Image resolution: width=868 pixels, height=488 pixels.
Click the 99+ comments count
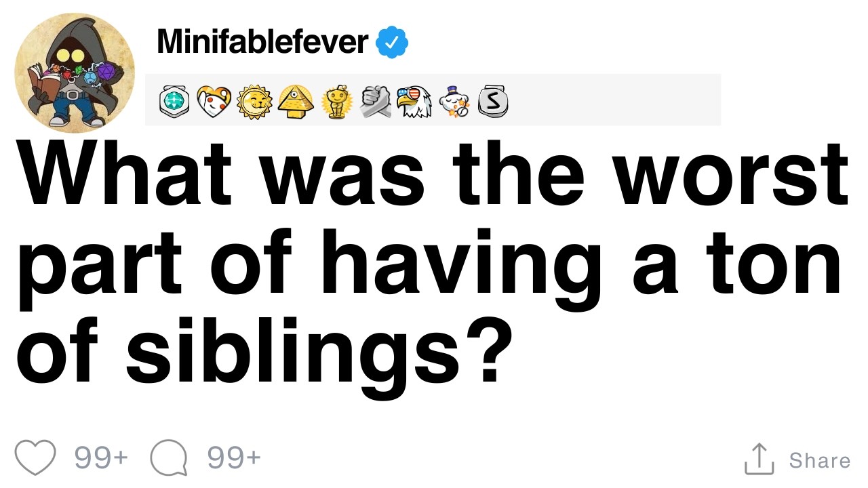pos(234,458)
